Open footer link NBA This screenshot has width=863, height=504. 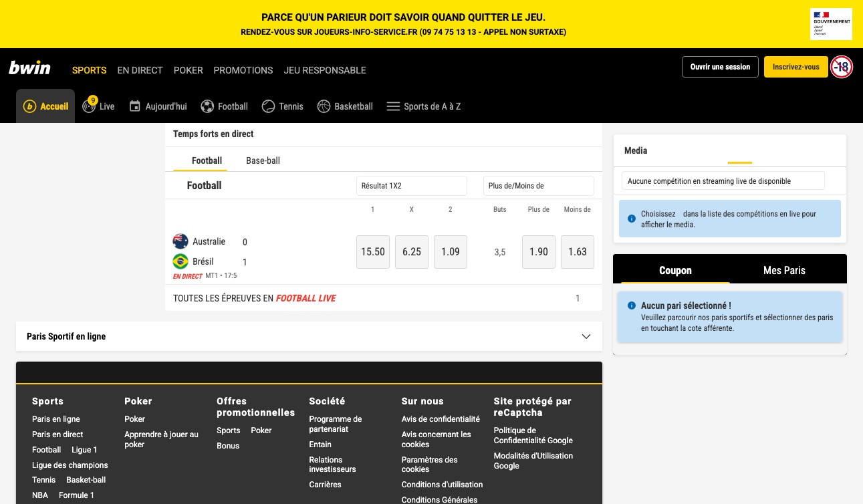click(40, 495)
